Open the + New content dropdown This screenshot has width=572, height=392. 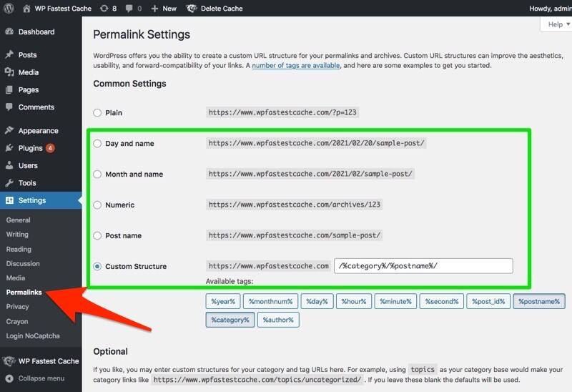[164, 9]
